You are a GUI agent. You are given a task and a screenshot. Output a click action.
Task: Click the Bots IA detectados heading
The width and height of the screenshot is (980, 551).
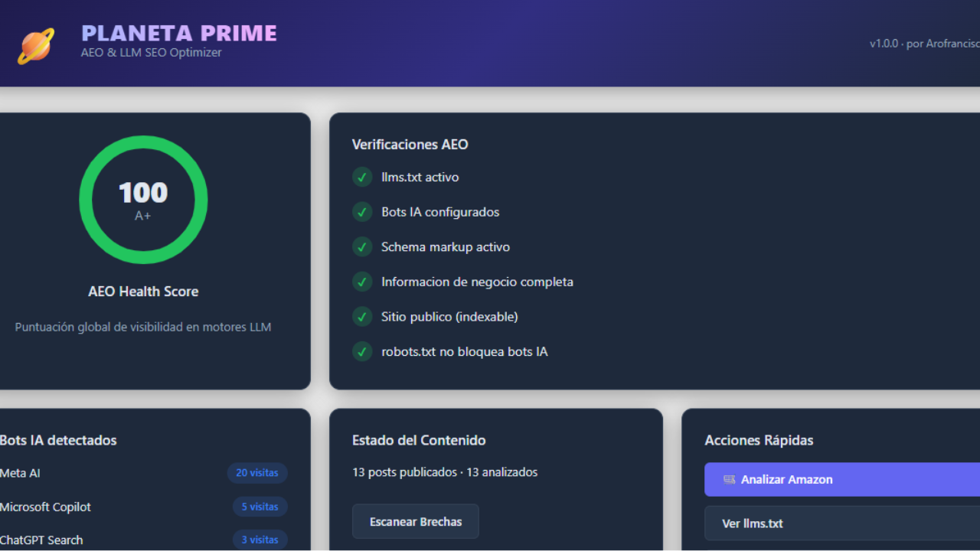pyautogui.click(x=58, y=441)
